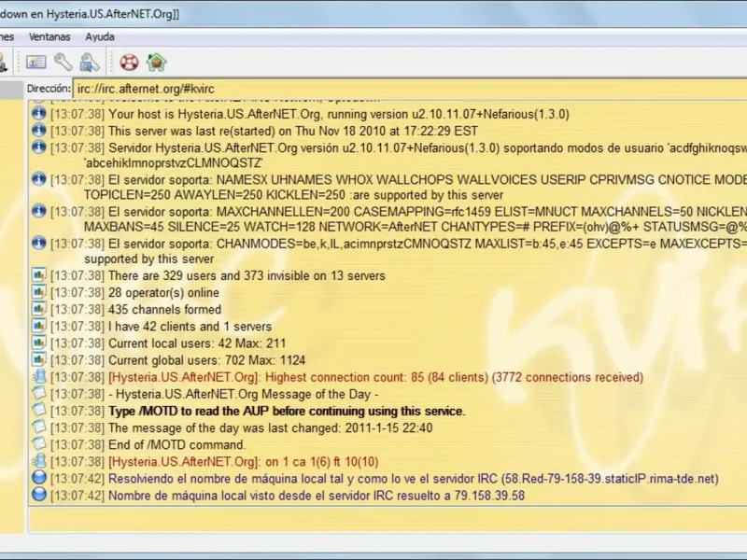
Task: Click the info icon beside 'This server was last'
Action: [x=39, y=131]
